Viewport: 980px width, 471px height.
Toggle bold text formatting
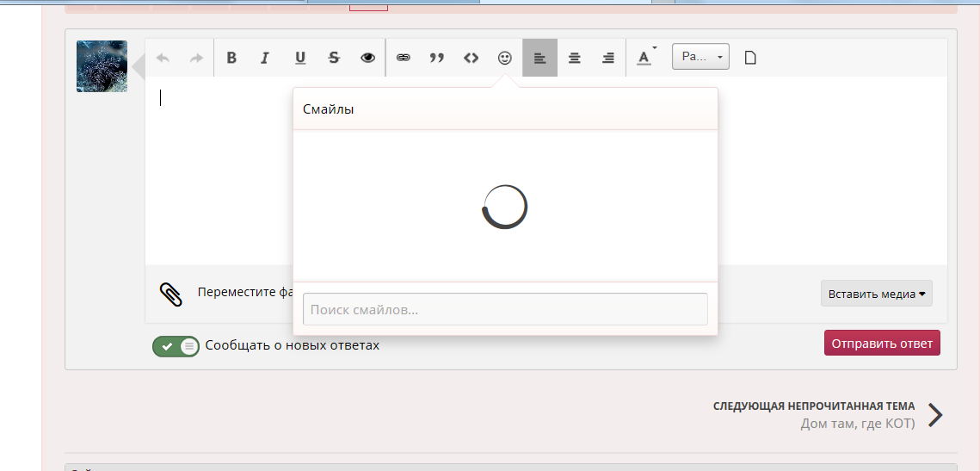231,58
